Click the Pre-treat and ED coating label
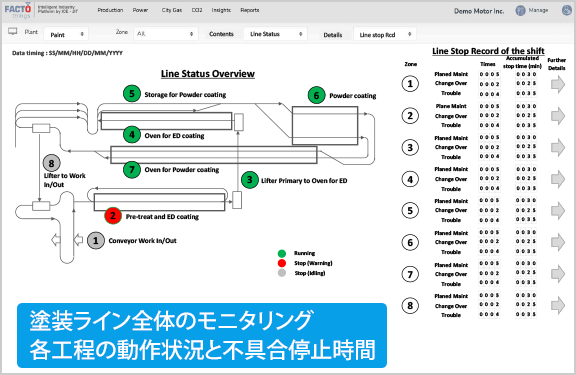The image size is (576, 375). (162, 217)
